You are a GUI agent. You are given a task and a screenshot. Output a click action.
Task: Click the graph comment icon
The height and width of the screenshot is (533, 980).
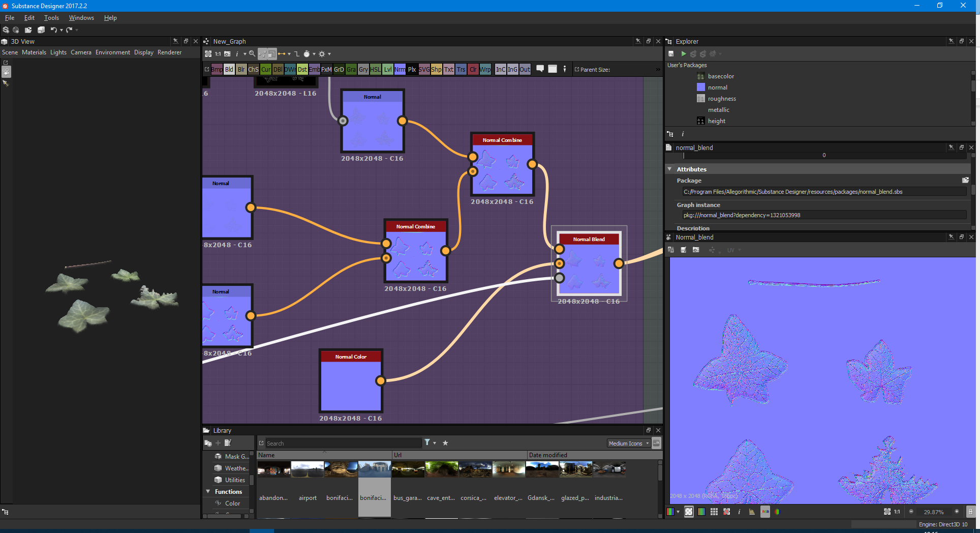540,69
